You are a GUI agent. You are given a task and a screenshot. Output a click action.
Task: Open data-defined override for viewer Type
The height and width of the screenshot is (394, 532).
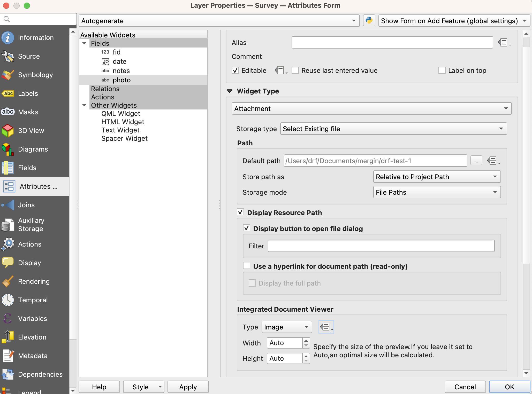pos(326,327)
